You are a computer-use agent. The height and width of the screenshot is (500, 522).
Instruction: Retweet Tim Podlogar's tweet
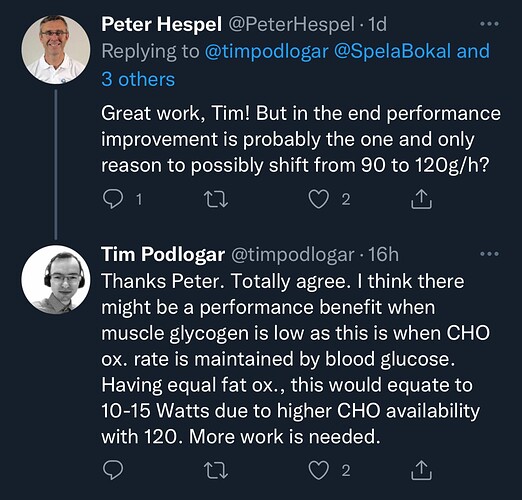216,470
